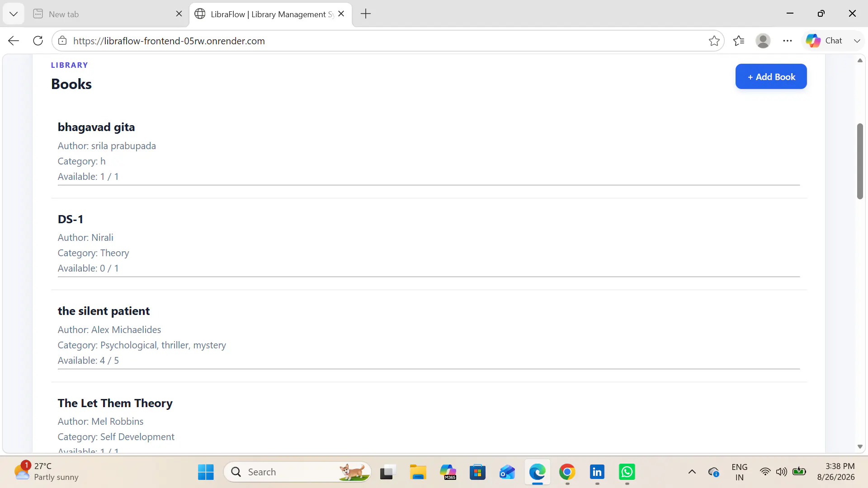868x488 pixels.
Task: Select The Let Them Theory title
Action: pos(115,403)
